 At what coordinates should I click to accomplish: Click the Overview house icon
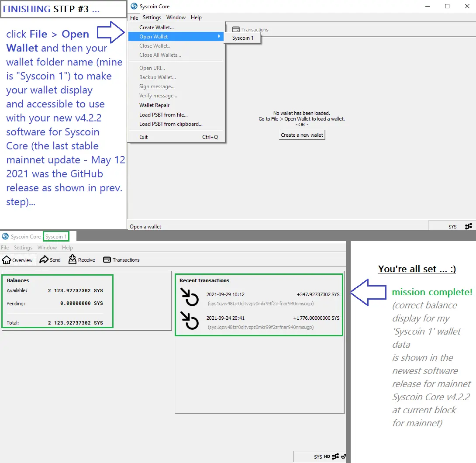[7, 260]
